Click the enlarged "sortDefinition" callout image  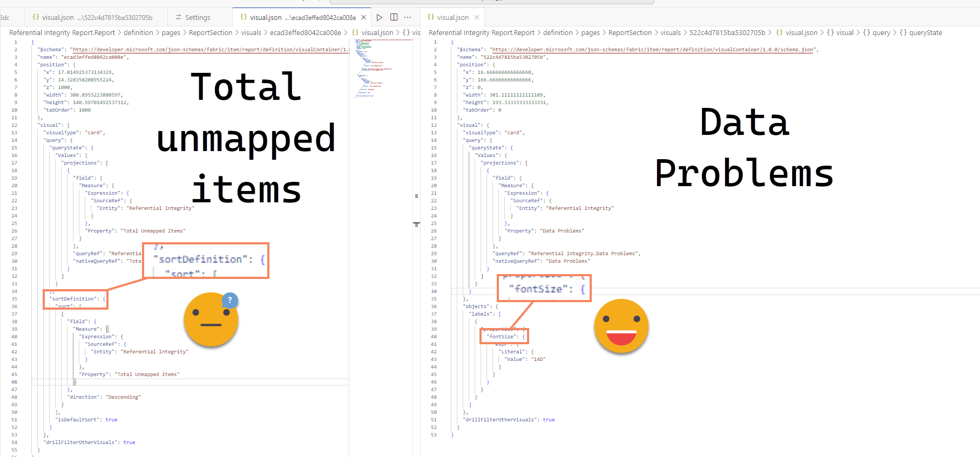pos(205,261)
